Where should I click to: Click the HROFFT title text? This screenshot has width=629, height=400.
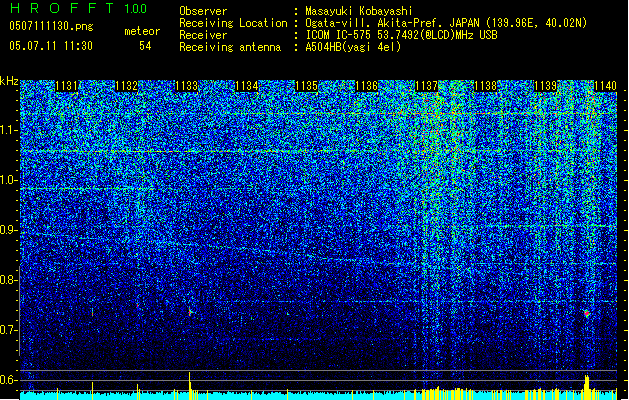point(61,8)
